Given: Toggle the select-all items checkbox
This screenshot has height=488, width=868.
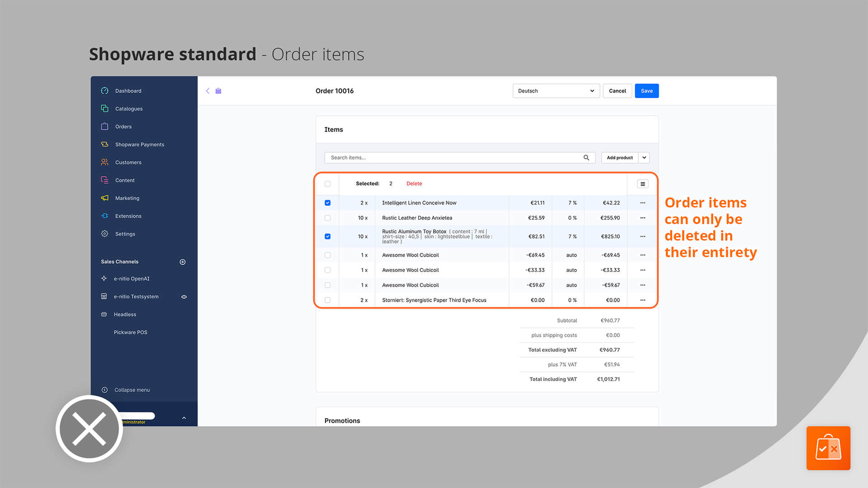Looking at the screenshot, I should [x=328, y=184].
